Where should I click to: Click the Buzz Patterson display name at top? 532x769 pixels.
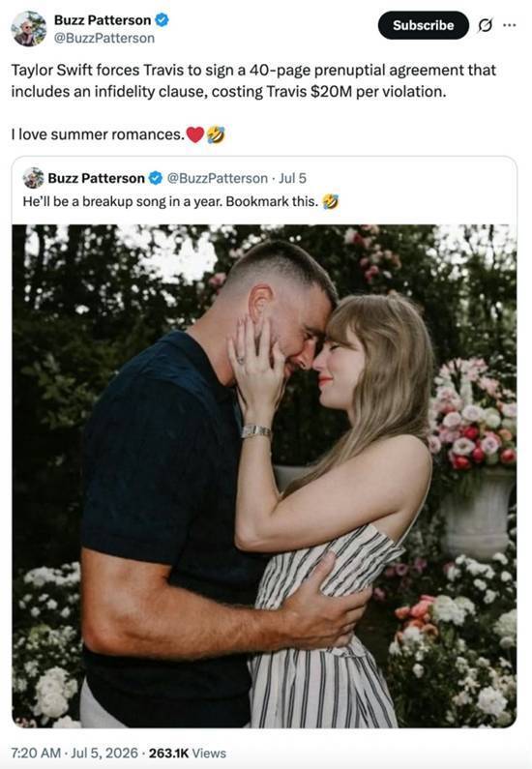(103, 20)
